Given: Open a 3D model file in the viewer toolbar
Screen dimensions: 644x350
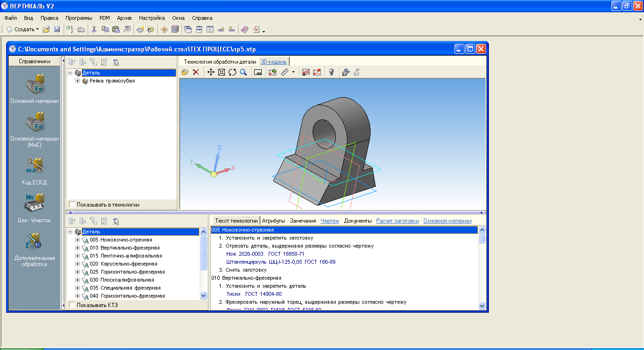Looking at the screenshot, I should coord(185,72).
